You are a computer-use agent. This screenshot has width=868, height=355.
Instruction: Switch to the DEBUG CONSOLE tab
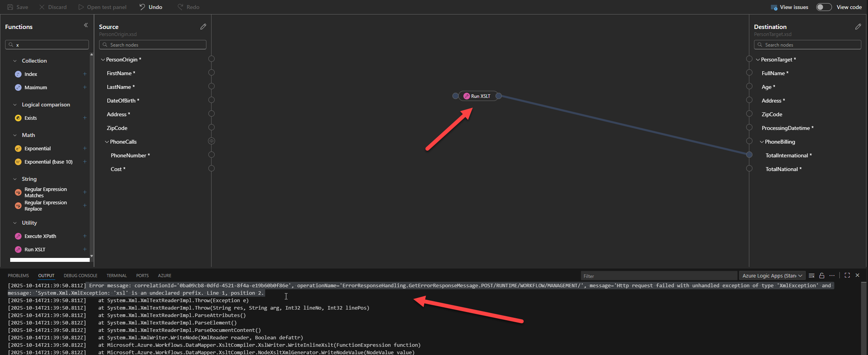pyautogui.click(x=80, y=276)
